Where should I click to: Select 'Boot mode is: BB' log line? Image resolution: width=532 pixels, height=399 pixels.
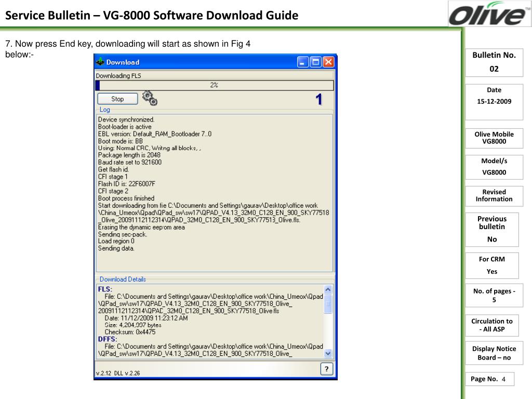click(121, 141)
